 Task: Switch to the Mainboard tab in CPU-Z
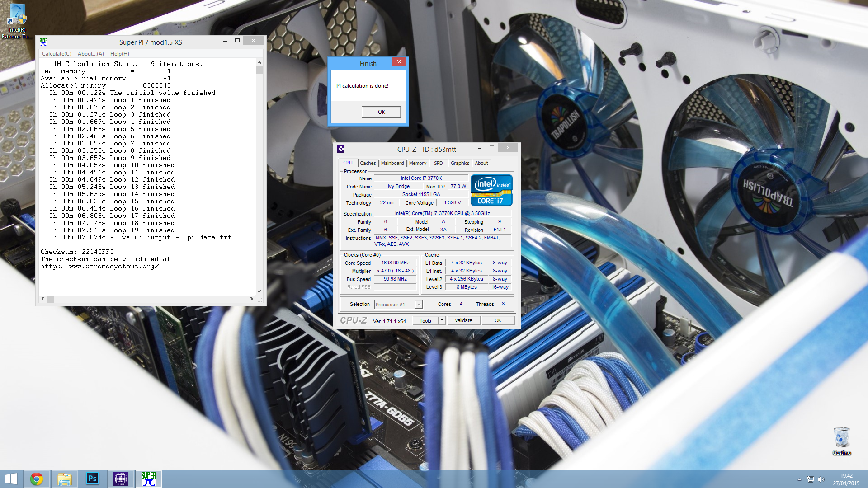point(392,163)
